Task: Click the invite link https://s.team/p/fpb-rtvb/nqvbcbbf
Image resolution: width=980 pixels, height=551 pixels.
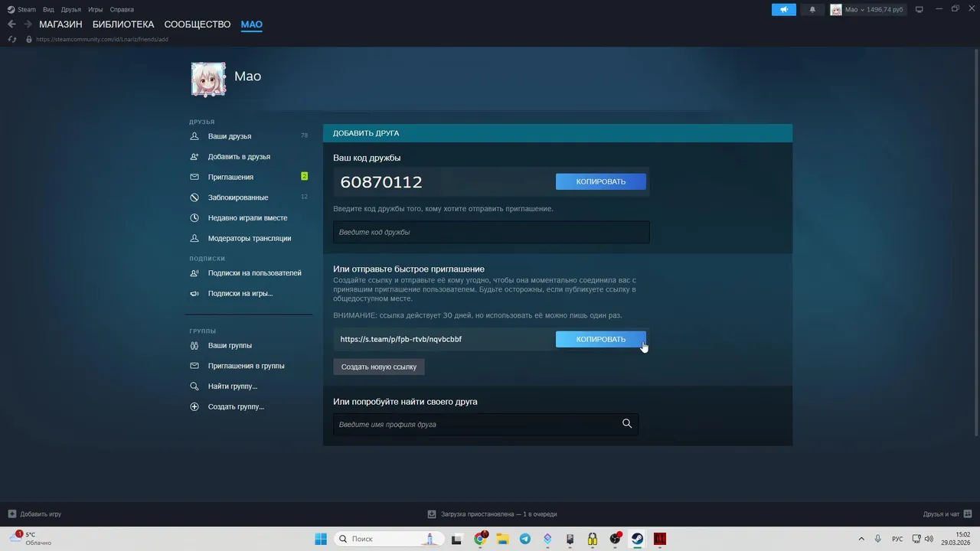Action: [401, 339]
